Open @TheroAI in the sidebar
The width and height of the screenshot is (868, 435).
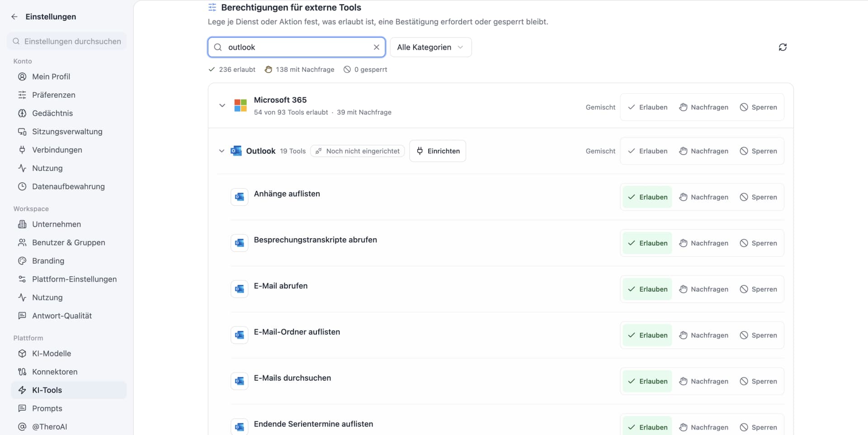[x=69, y=426]
